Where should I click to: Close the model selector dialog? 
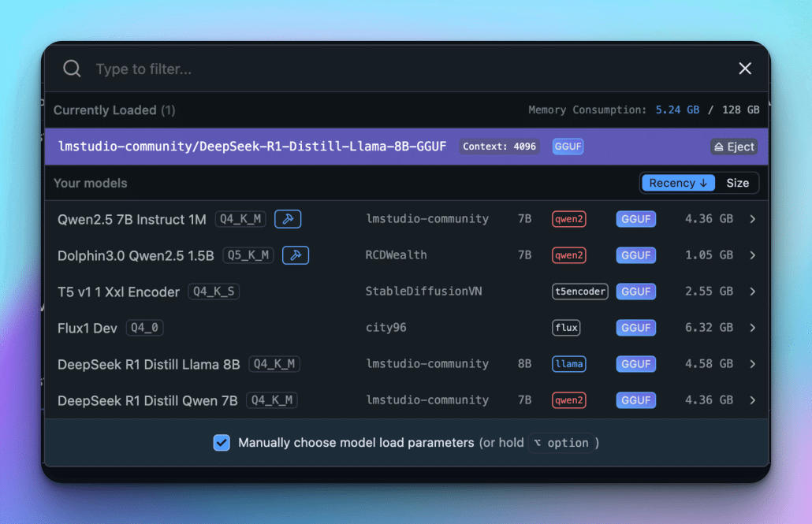tap(745, 69)
